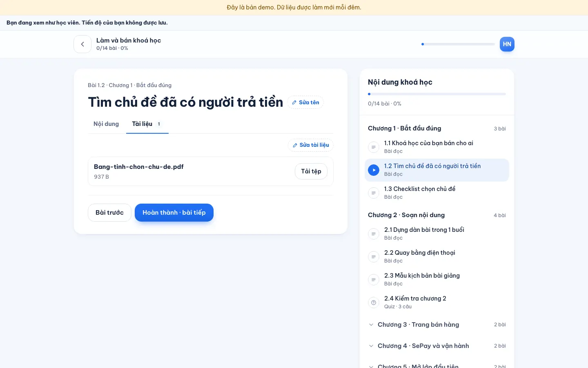The height and width of the screenshot is (368, 588).
Task: Download file with Tải tệp button
Action: click(x=311, y=171)
